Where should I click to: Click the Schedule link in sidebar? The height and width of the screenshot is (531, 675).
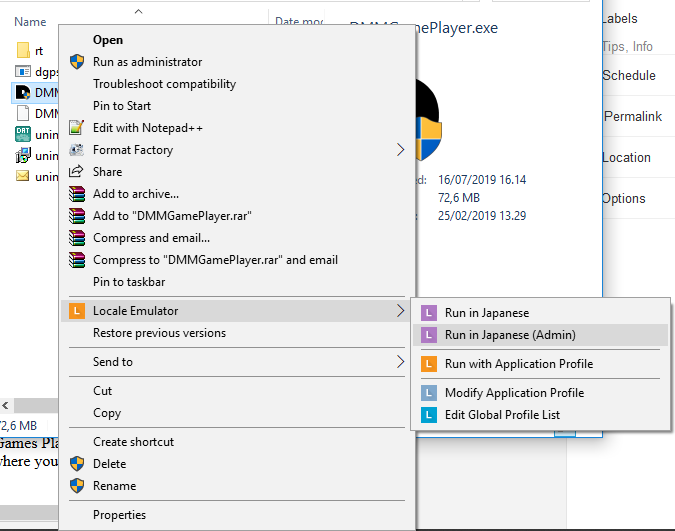pyautogui.click(x=629, y=76)
